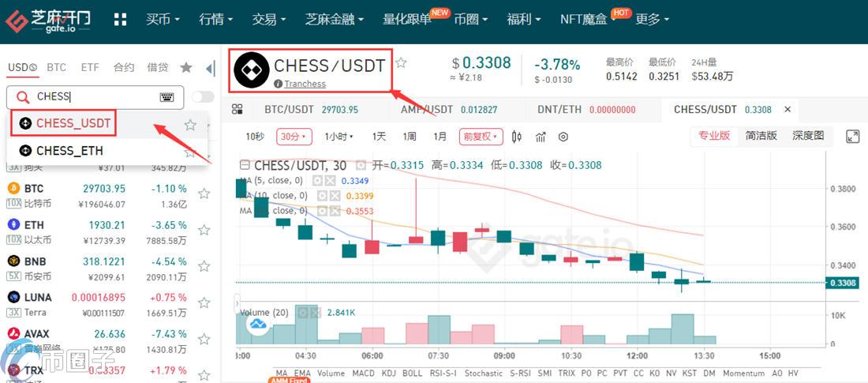Collapse the CHESS/USDT chart legend box
Screen dimensions: 868x383
click(244, 165)
